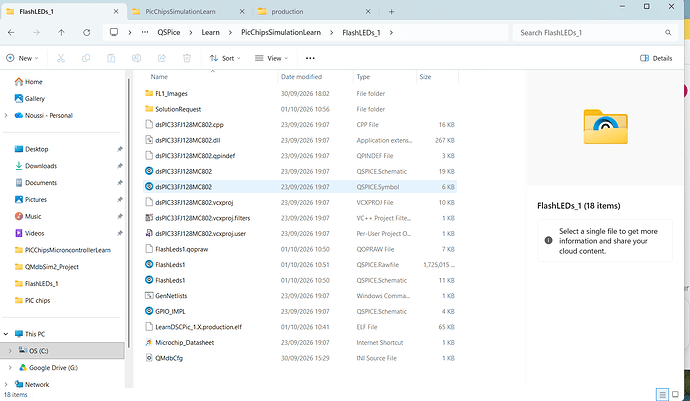Viewport: 690px width, 401px height.
Task: Select the FlashLeds1.qopraw file
Action: pyautogui.click(x=181, y=249)
